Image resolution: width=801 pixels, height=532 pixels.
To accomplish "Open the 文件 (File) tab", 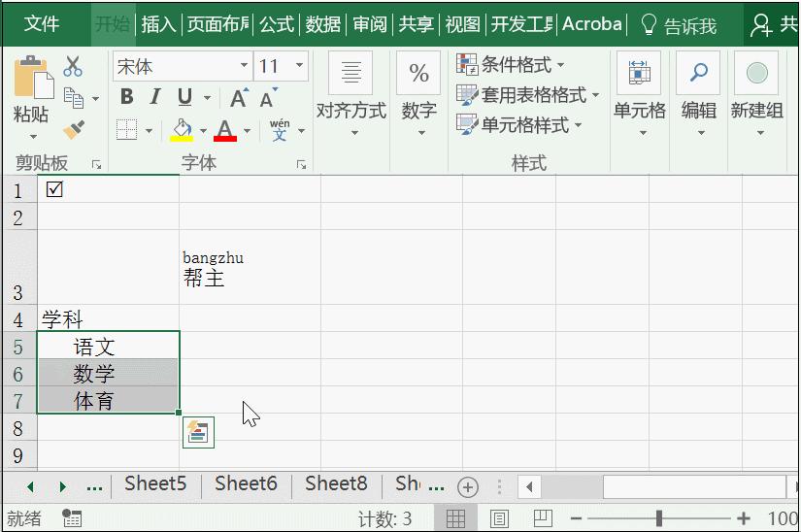I will pyautogui.click(x=42, y=24).
